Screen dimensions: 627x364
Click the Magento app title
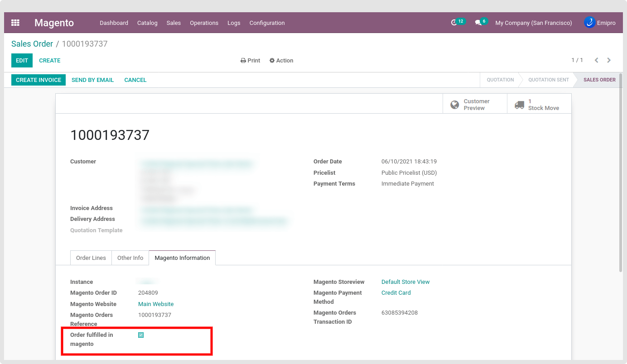[54, 23]
